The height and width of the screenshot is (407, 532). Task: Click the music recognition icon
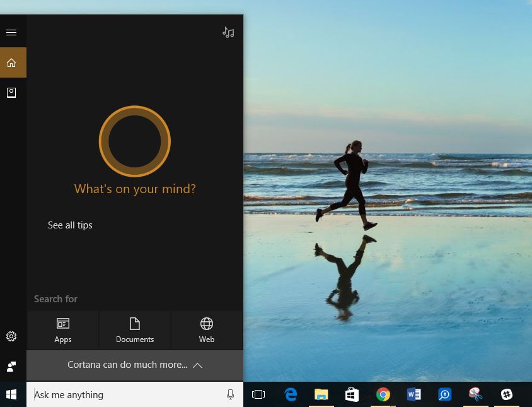tap(228, 33)
